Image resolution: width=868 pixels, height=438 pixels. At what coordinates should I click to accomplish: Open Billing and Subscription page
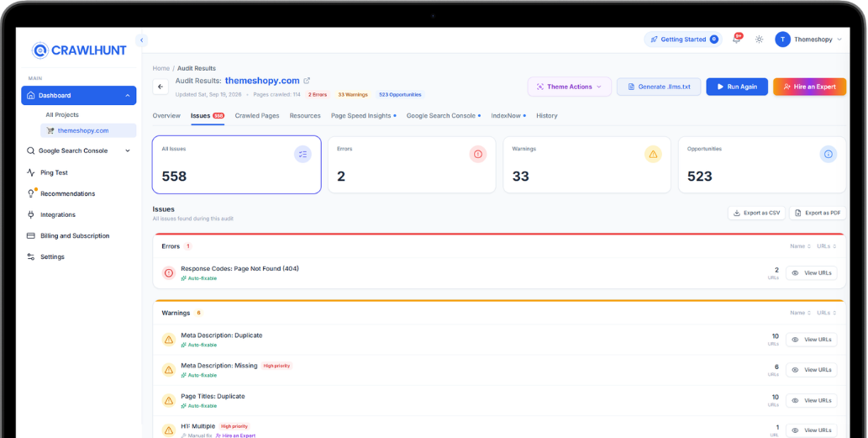[75, 236]
